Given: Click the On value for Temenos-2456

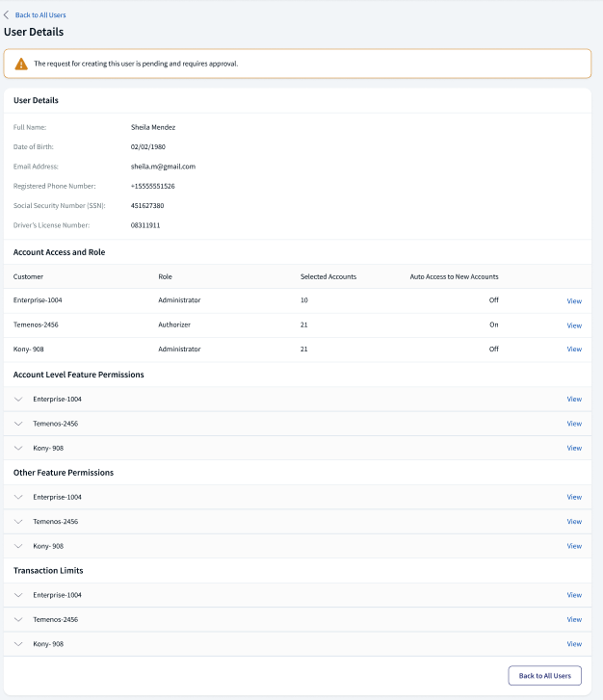Looking at the screenshot, I should 493,324.
